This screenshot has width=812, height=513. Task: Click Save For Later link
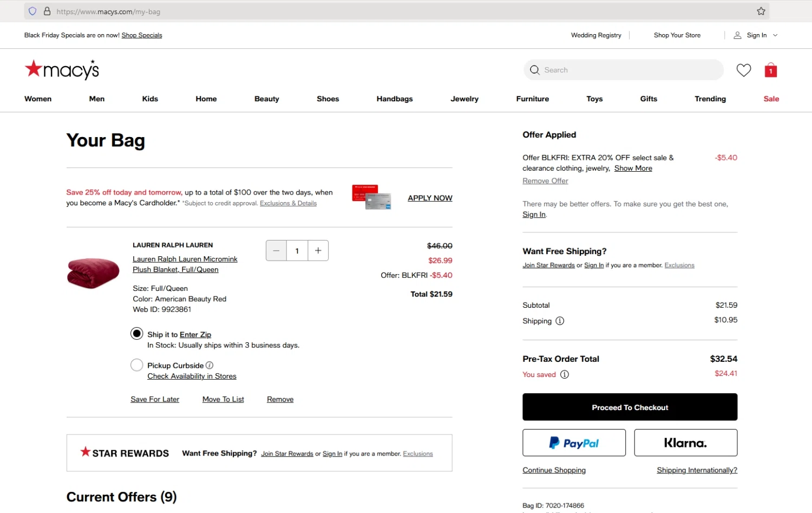155,399
